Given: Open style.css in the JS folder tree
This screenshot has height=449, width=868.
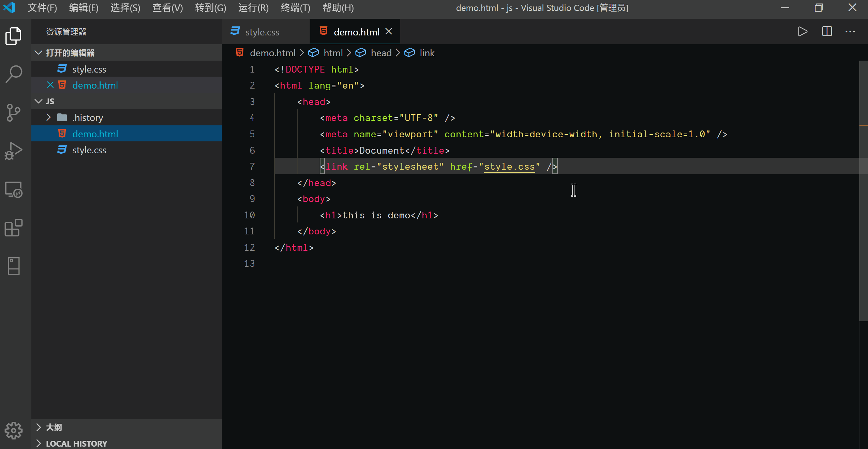Looking at the screenshot, I should point(89,150).
